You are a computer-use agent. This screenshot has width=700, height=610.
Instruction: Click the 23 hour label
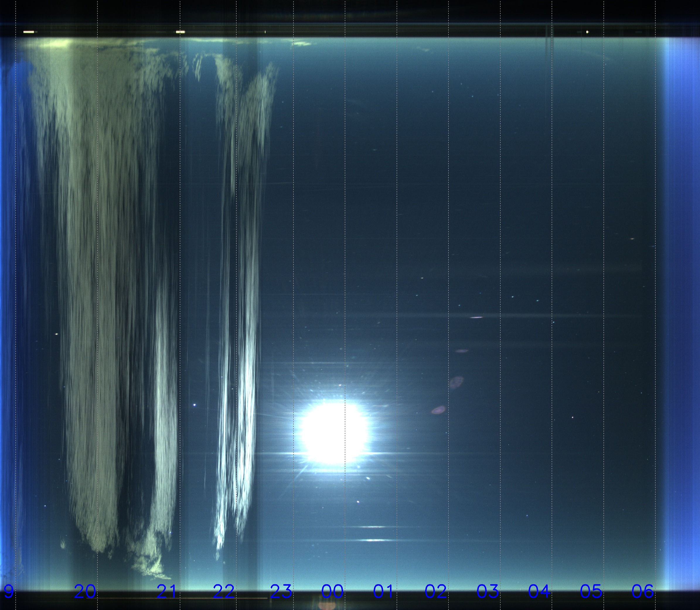point(281,591)
